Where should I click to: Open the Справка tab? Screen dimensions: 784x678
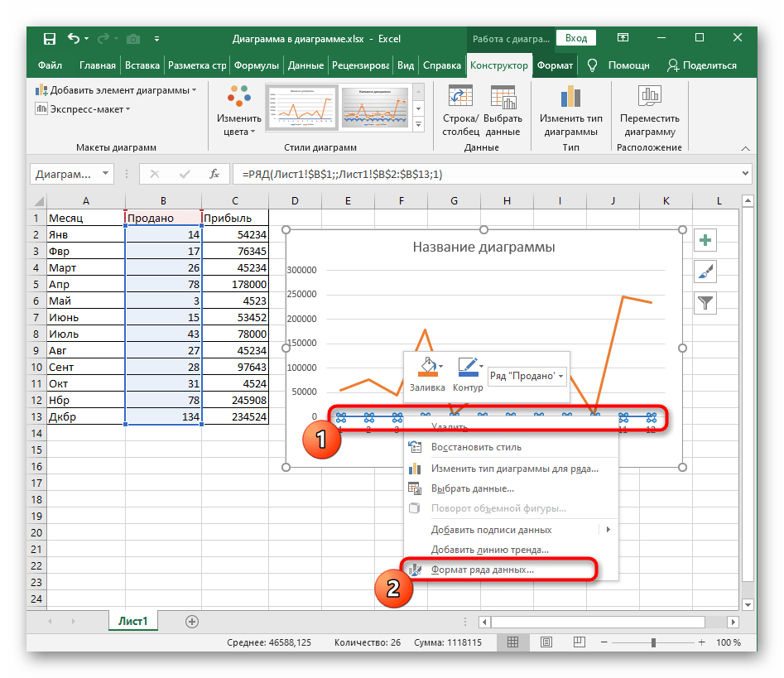[441, 65]
